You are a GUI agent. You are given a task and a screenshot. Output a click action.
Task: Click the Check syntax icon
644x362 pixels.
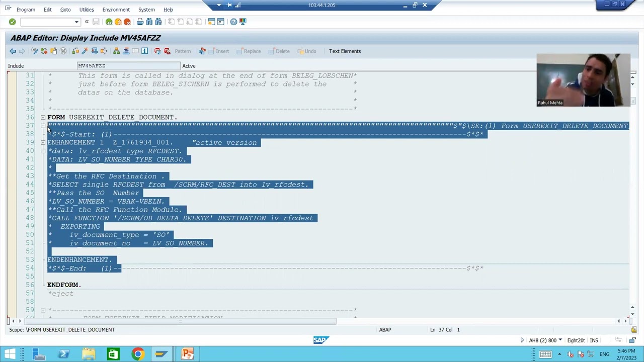pyautogui.click(x=75, y=51)
